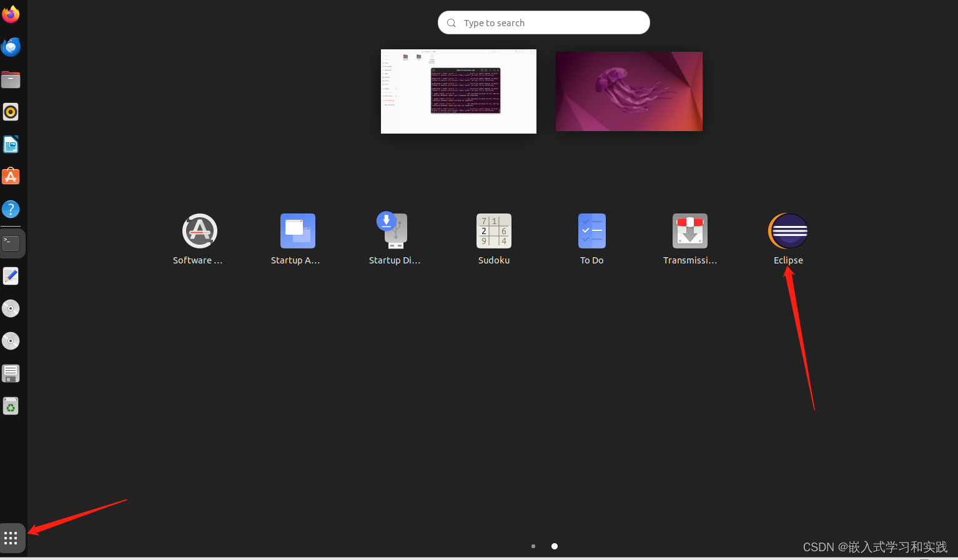
Task: Open Firefox from the dock
Action: (x=11, y=14)
